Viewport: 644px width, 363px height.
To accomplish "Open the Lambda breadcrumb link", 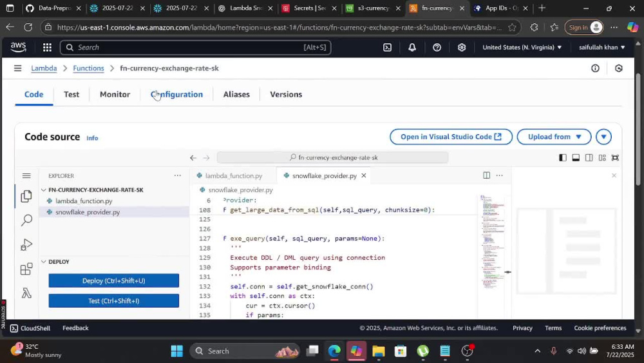I will (x=44, y=68).
